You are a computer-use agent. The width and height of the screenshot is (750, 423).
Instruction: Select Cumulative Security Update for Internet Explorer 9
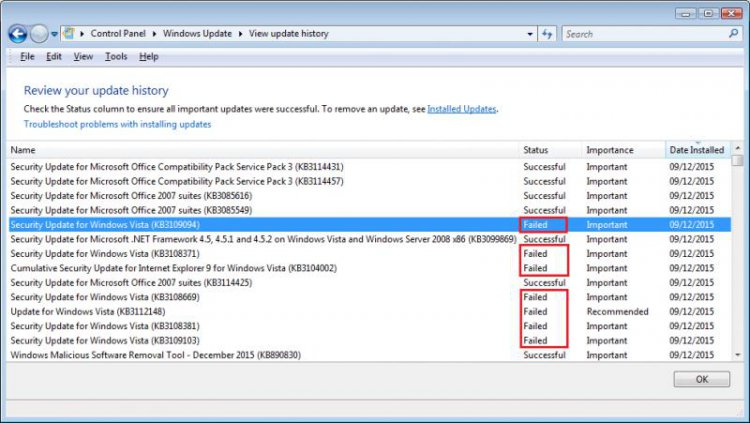click(370, 268)
